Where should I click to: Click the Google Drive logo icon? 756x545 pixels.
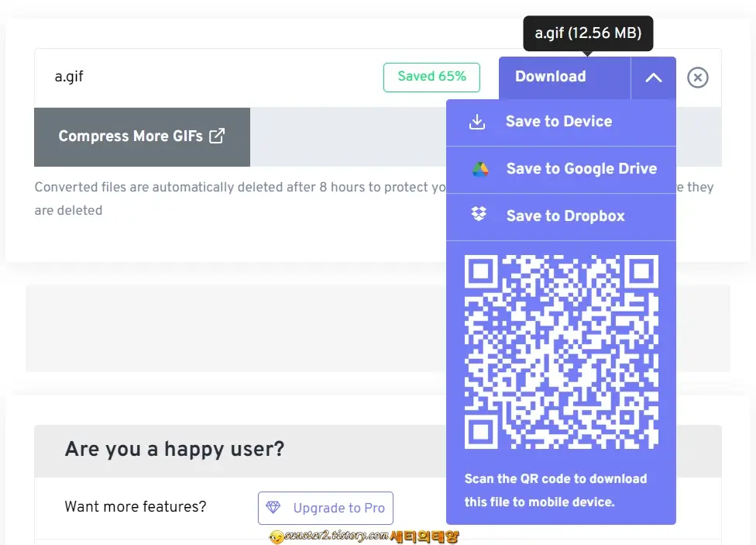(x=479, y=170)
